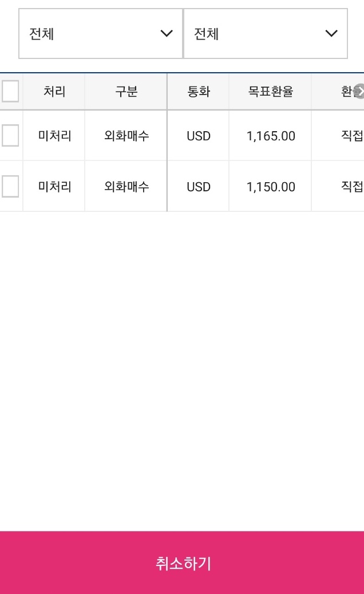
Task: Click USD in the first row
Action: (x=198, y=136)
